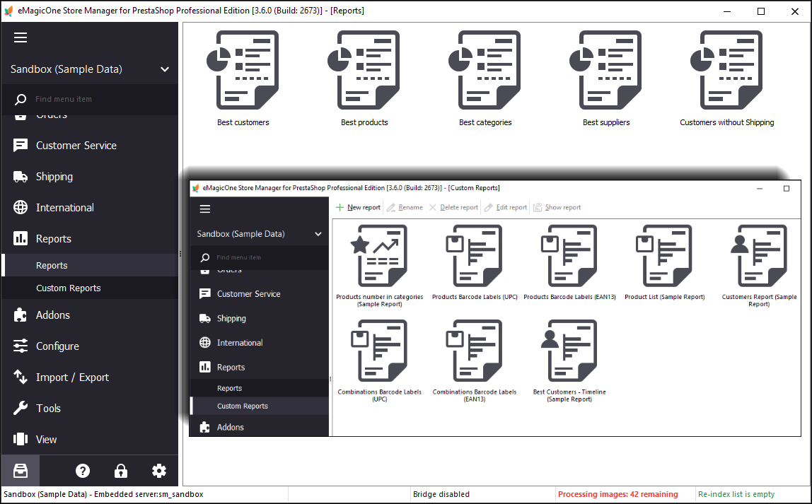
Task: Open Import / Export menu
Action: pos(90,377)
